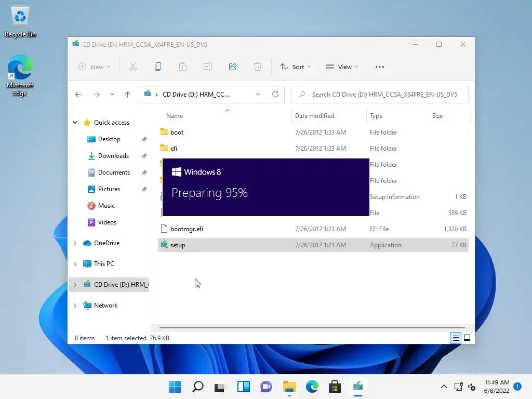Open the notification count badge
This screenshot has height=399, width=532.
tap(517, 387)
